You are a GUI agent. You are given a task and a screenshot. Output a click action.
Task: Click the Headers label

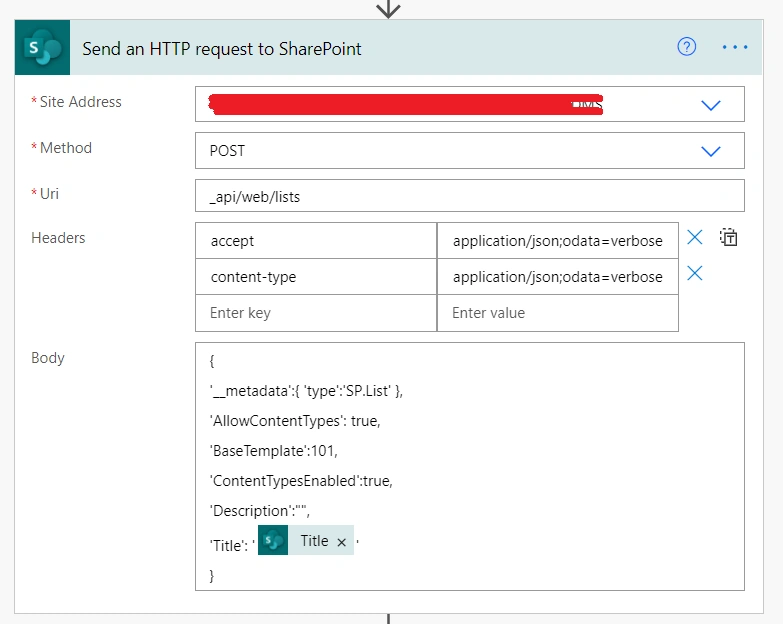[x=58, y=238]
